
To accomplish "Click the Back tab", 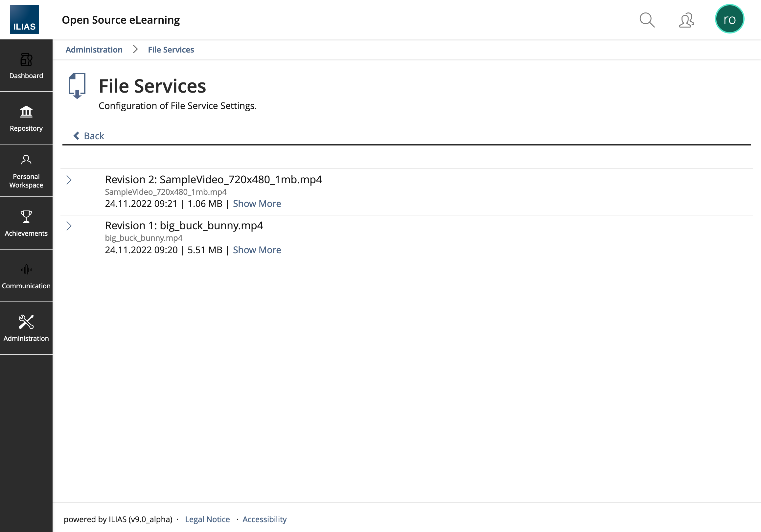I will click(x=88, y=136).
